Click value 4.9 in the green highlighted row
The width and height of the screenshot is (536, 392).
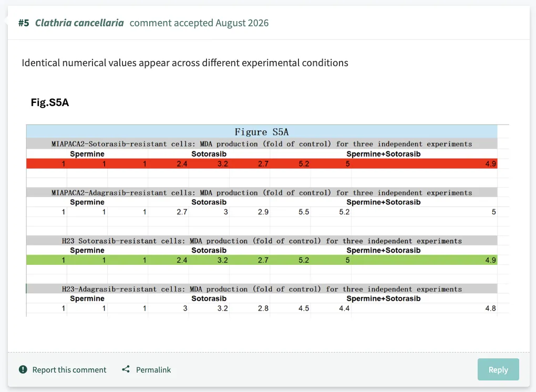(x=490, y=260)
